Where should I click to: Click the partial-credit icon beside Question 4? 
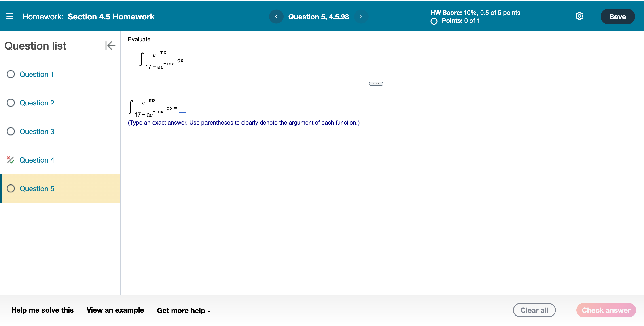[x=10, y=160]
